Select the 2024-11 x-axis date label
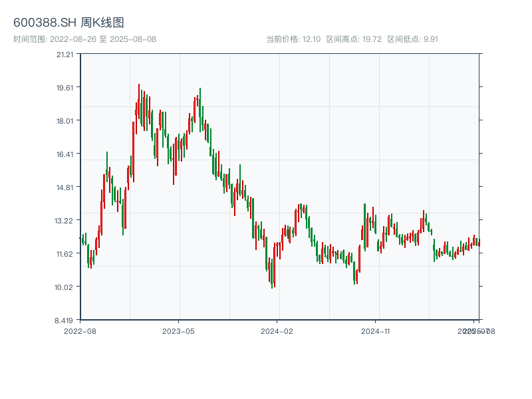Screen dimensions: 532x399 click(376, 331)
